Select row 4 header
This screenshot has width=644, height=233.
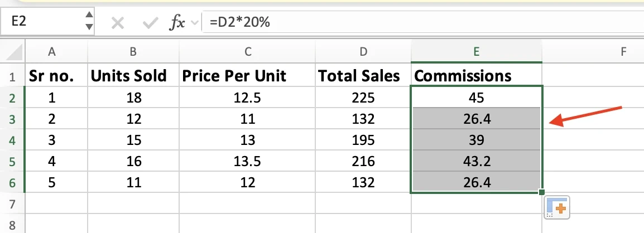click(12, 140)
